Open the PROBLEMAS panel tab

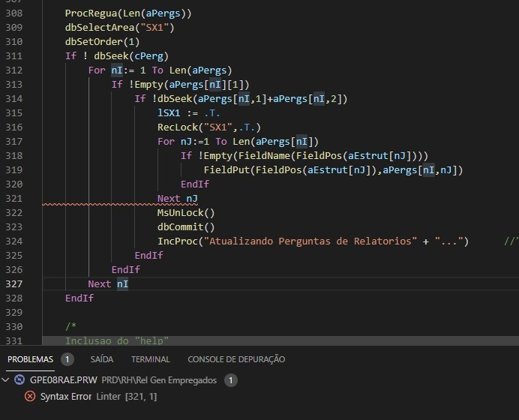point(30,359)
